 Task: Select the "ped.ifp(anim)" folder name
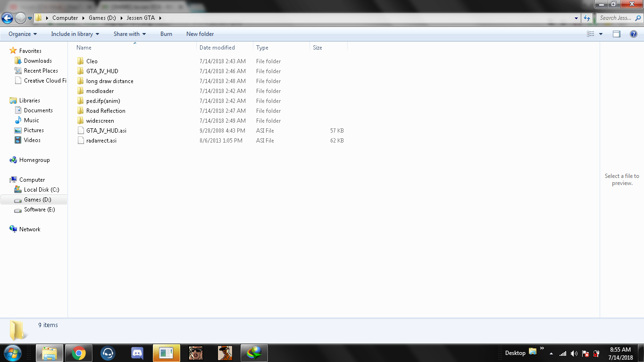click(103, 101)
